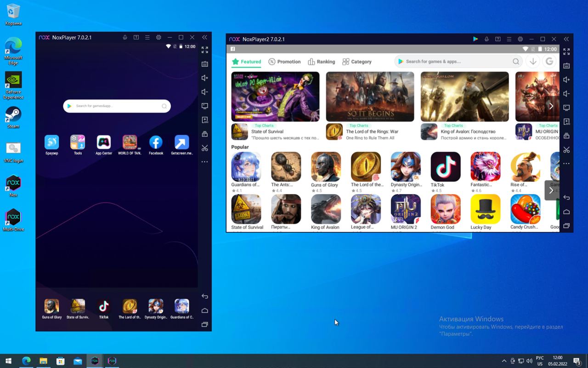Open Getscreen.me app in NoxPlayer

click(182, 143)
